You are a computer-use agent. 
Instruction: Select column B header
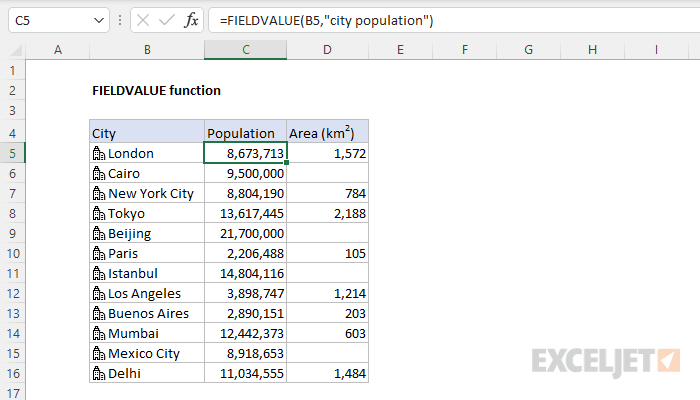(147, 50)
